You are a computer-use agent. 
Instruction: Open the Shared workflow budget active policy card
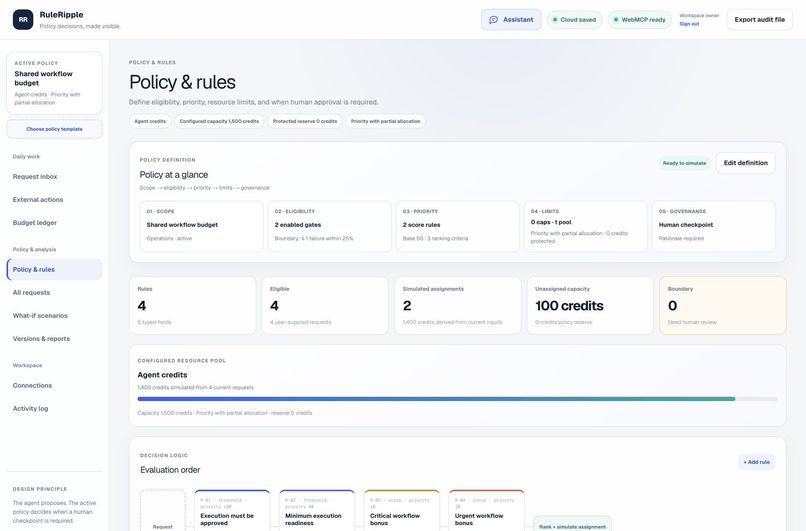tap(54, 83)
